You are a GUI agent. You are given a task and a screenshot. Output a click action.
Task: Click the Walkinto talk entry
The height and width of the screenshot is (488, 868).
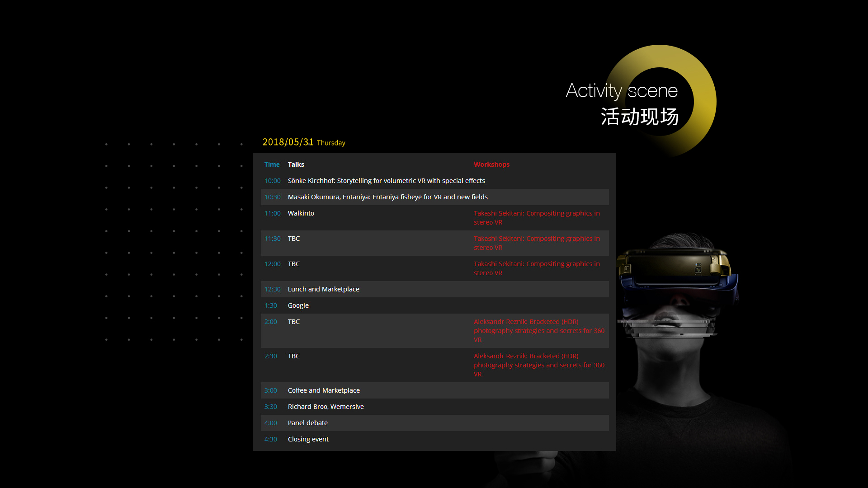click(301, 213)
